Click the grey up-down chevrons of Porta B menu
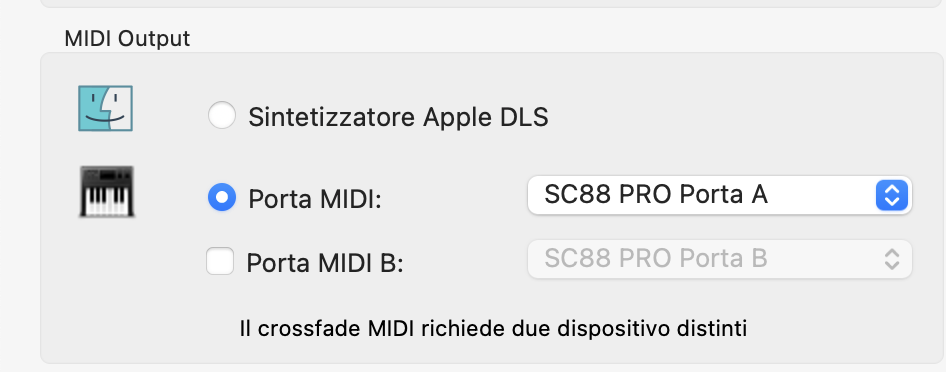Image resolution: width=946 pixels, height=372 pixels. (x=892, y=259)
